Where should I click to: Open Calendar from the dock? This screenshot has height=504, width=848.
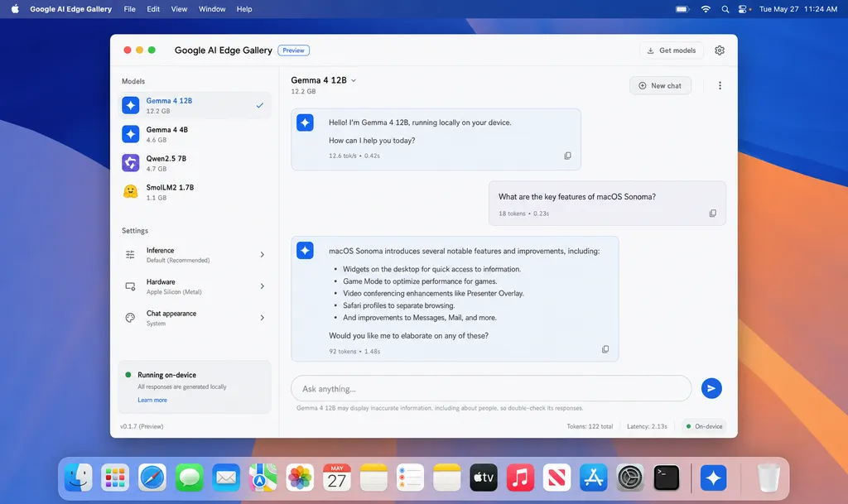click(x=337, y=478)
